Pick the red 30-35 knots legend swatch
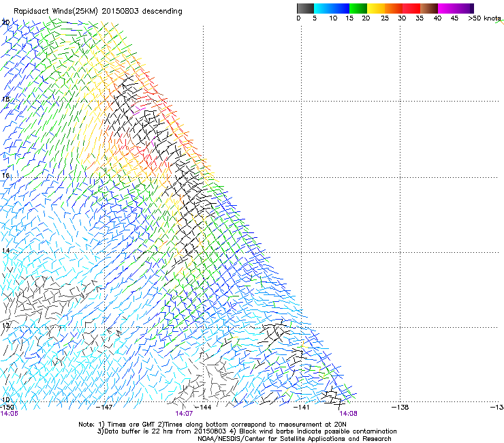 [411, 8]
